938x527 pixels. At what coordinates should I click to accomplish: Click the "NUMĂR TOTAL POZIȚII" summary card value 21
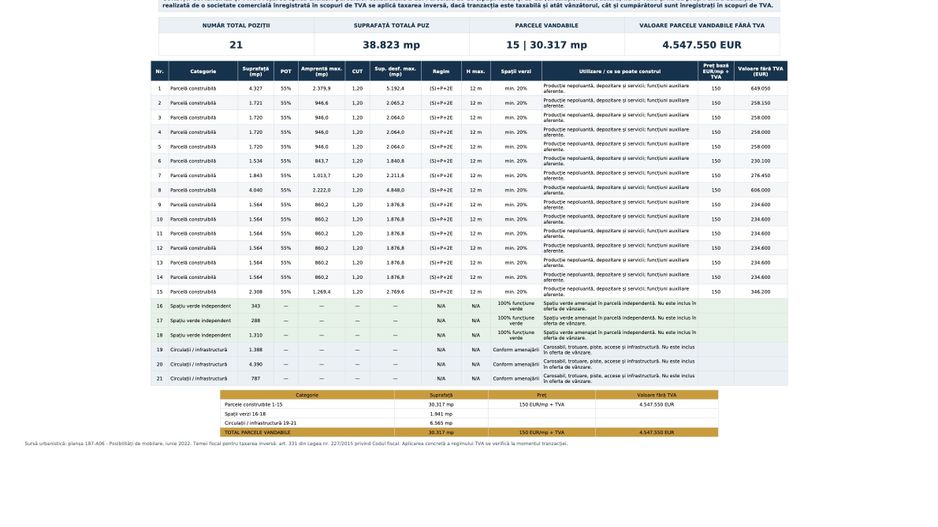pyautogui.click(x=236, y=45)
